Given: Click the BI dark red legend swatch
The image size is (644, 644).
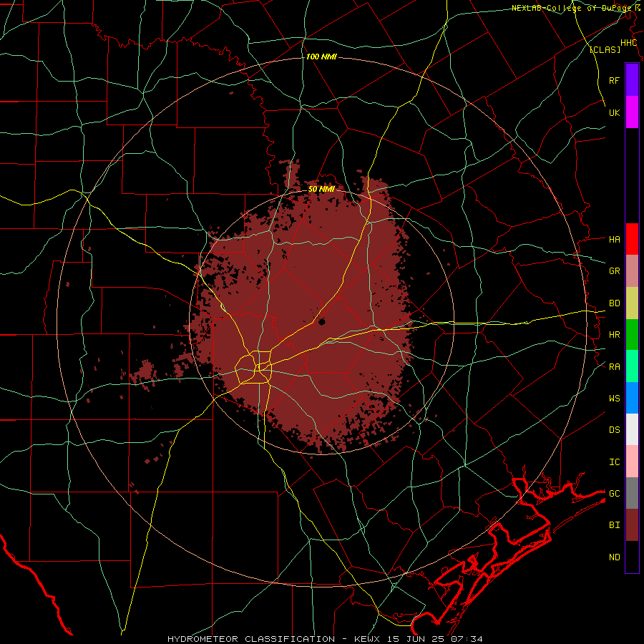Looking at the screenshot, I should tap(632, 525).
